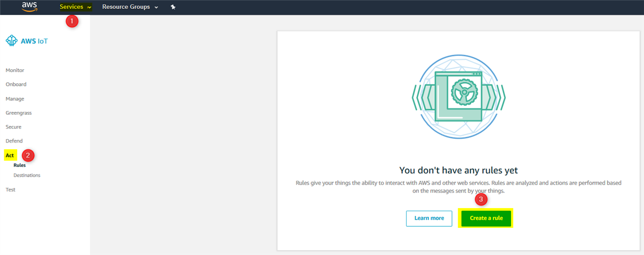
Task: Click the Learn more button
Action: pos(429,218)
